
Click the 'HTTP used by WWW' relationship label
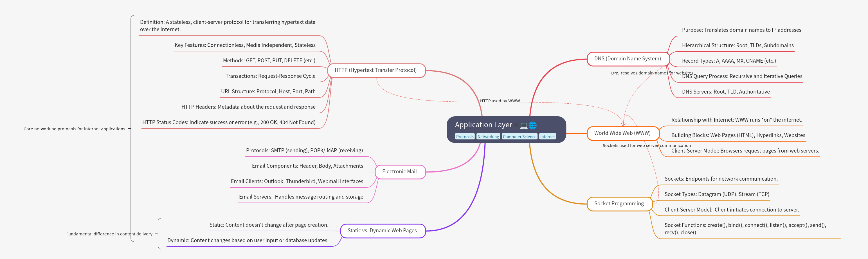[500, 101]
